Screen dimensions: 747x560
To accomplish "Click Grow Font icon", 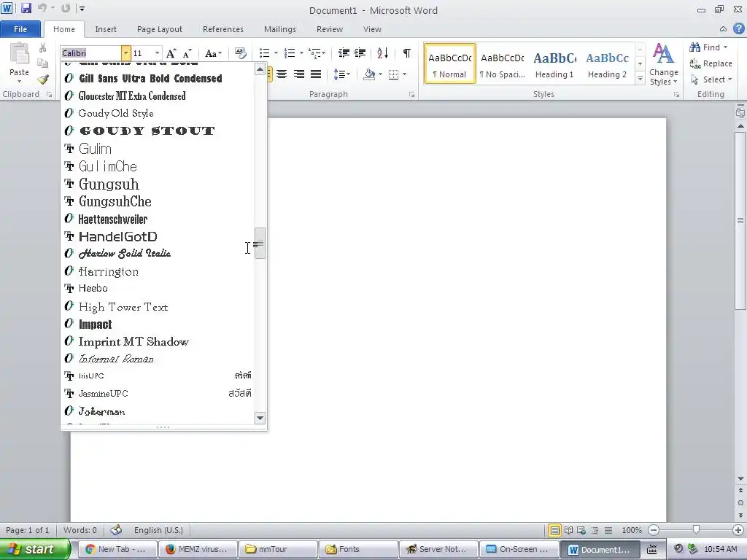I will pos(171,53).
